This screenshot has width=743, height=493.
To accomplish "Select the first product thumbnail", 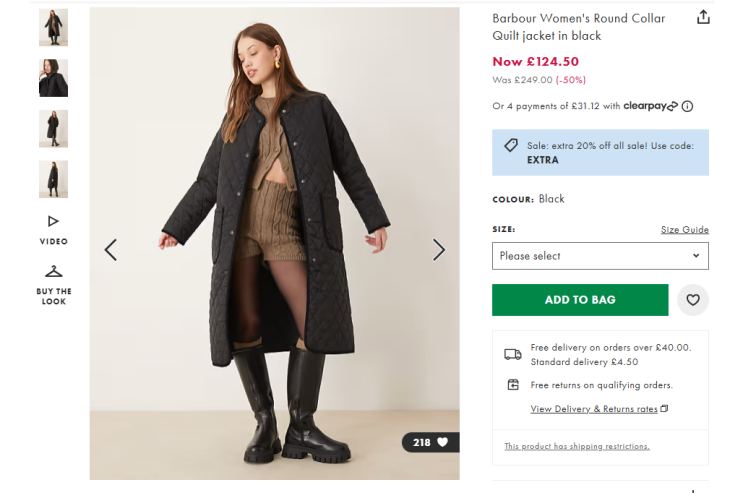I will (53, 27).
